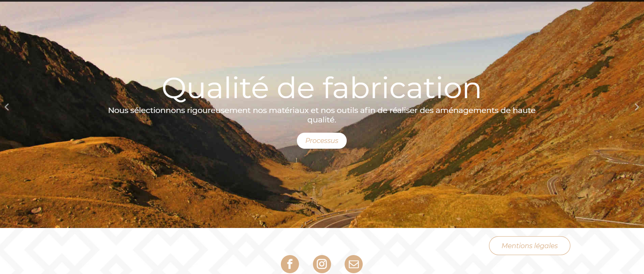Click the word 'Qualité' in the title

click(x=215, y=88)
